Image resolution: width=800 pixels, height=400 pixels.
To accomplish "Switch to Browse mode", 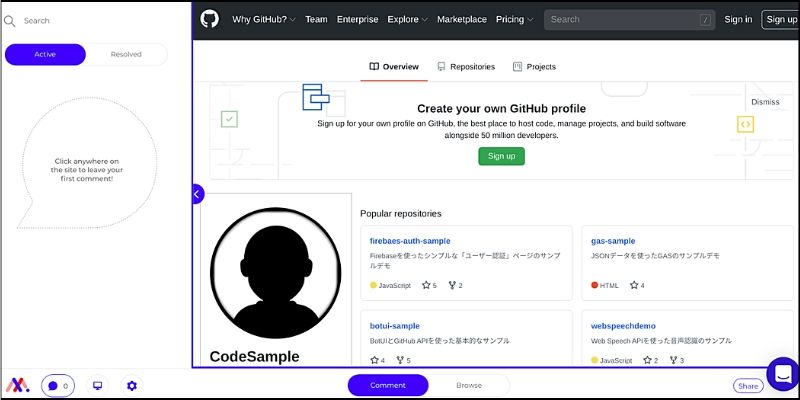I will tap(469, 385).
